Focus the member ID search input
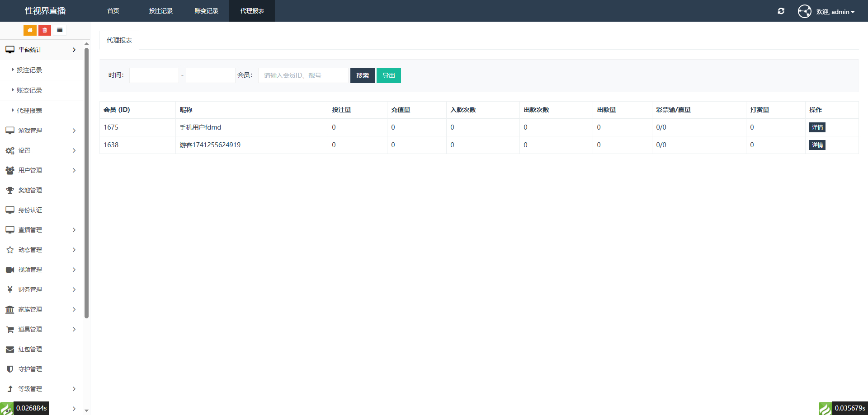 (303, 75)
